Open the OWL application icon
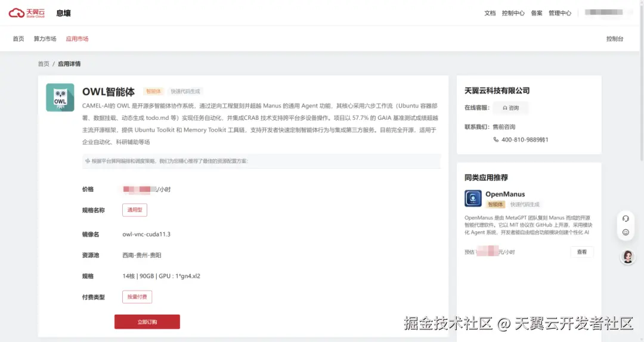644x342 pixels. click(60, 98)
